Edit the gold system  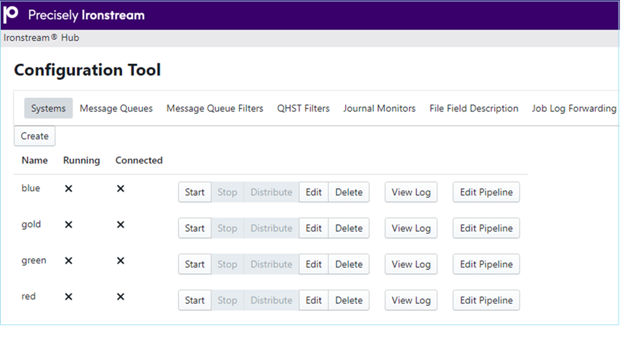313,228
